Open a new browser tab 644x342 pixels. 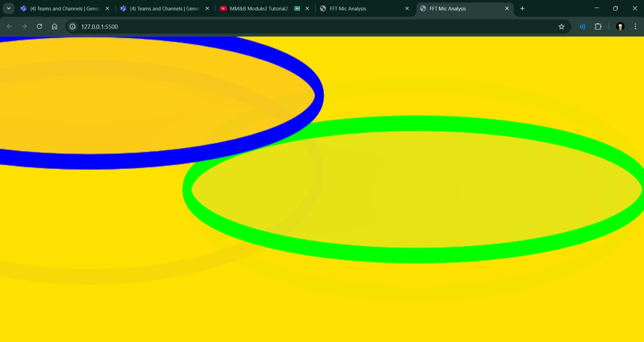click(x=522, y=8)
